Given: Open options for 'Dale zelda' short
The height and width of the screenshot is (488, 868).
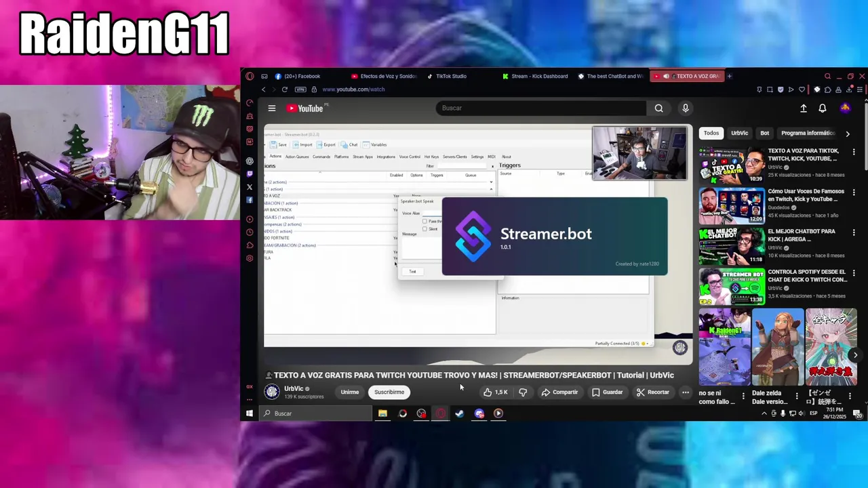Looking at the screenshot, I should [x=797, y=395].
